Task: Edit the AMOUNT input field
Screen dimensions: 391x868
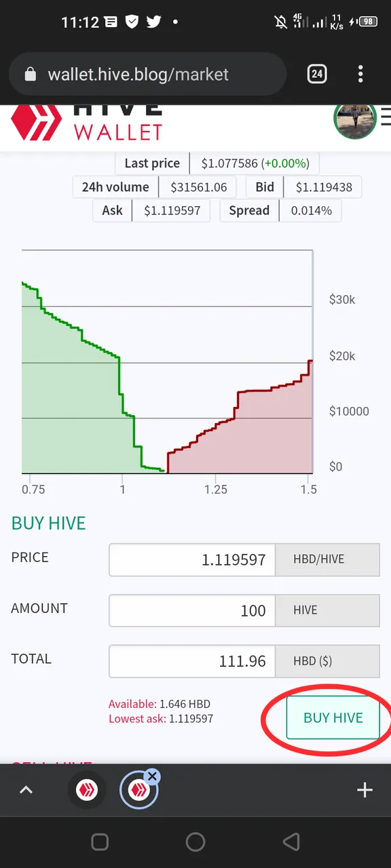Action: [192, 610]
